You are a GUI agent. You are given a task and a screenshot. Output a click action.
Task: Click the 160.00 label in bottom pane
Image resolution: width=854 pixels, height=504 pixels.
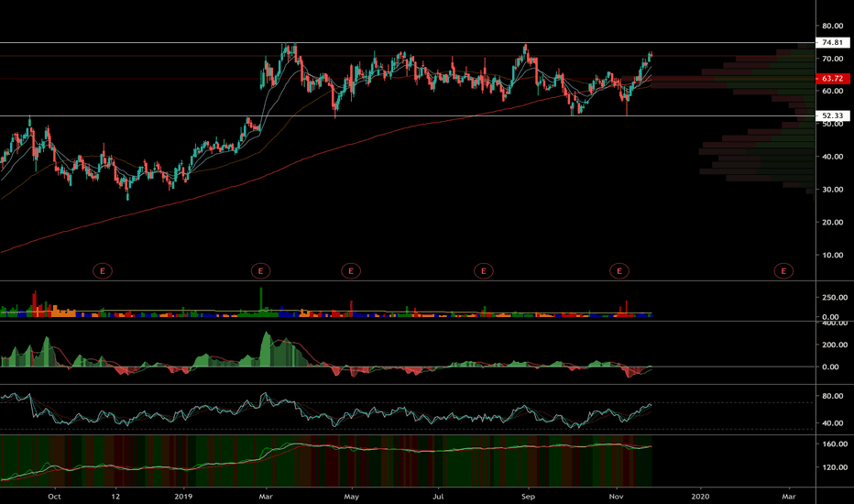pyautogui.click(x=835, y=444)
